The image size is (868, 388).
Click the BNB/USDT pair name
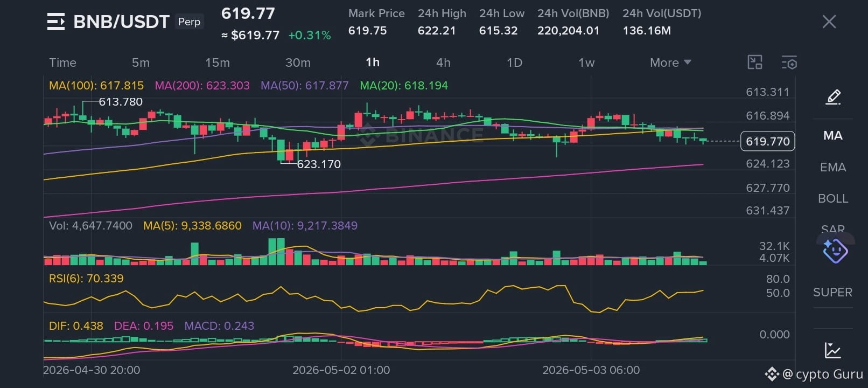point(121,22)
